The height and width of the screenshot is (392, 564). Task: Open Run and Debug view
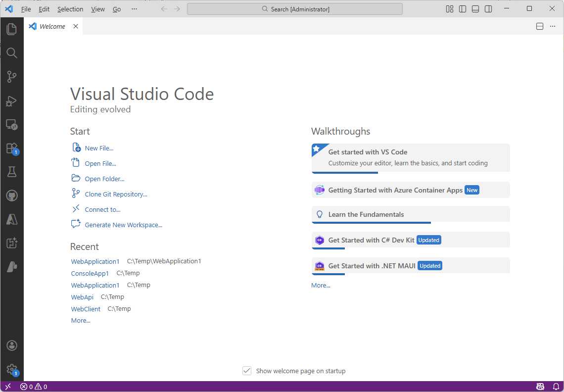11,101
